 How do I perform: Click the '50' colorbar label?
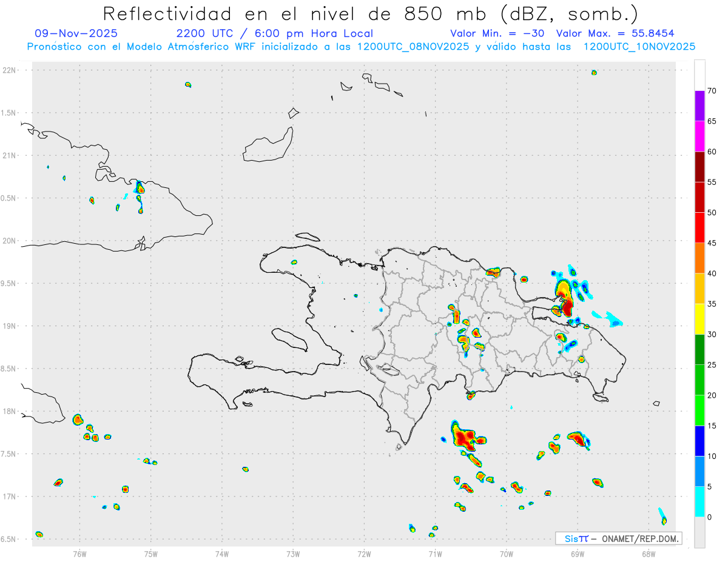coord(712,213)
